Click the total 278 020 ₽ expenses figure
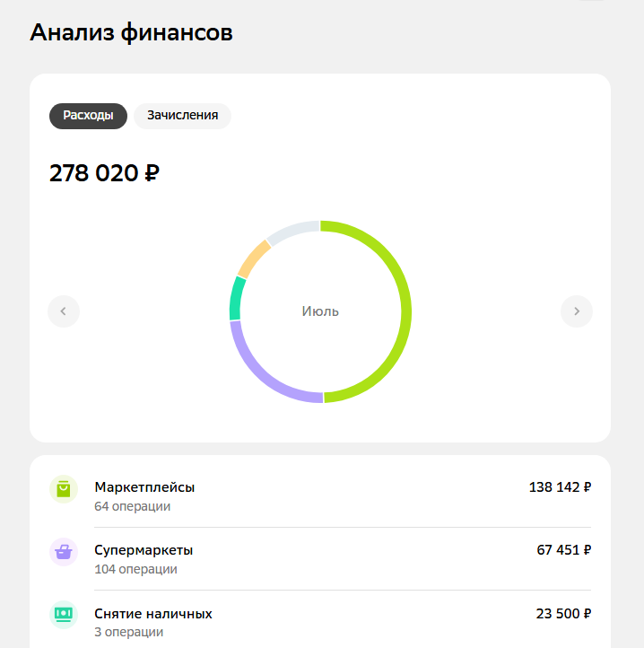The image size is (644, 648). pos(105,172)
